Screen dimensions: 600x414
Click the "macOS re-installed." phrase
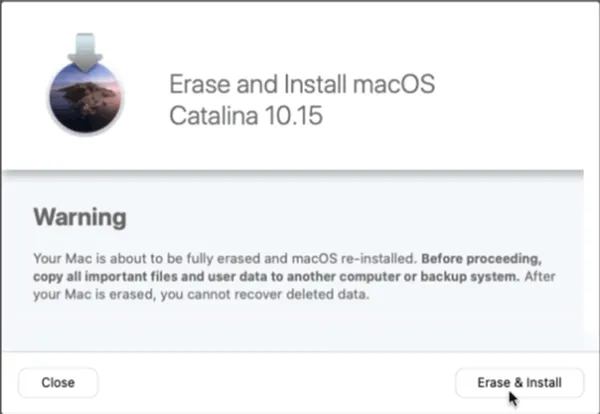click(x=354, y=259)
